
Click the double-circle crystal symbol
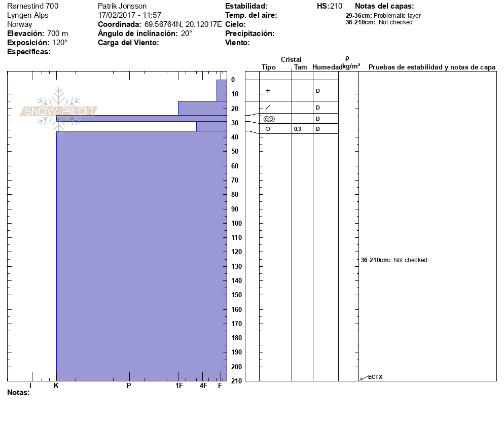(269, 119)
